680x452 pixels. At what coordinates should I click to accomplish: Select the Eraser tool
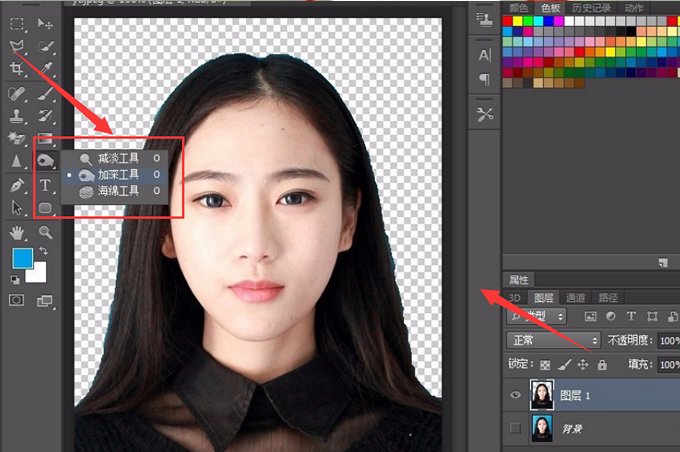pos(16,138)
